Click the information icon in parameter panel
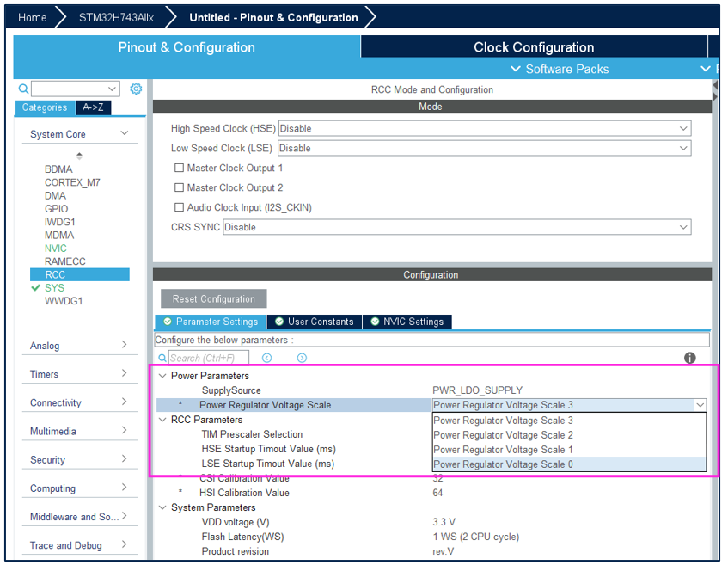Screen dimensions: 728x565 point(689,358)
